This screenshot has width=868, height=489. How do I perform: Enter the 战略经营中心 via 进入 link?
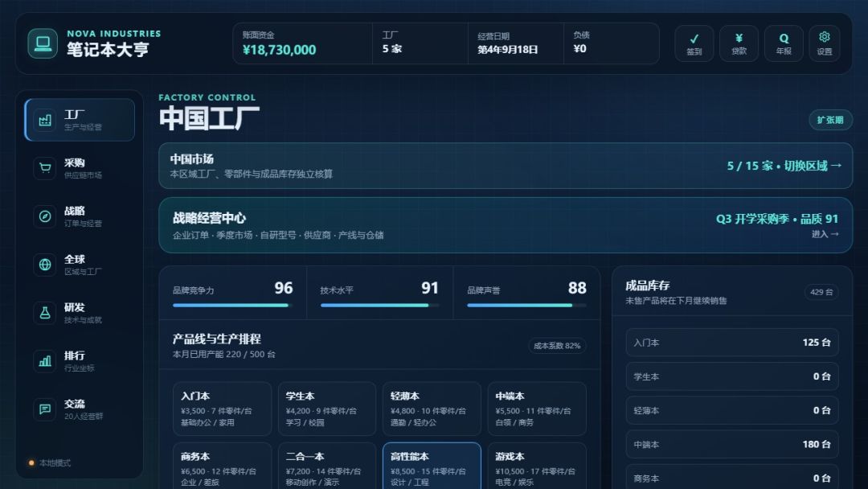click(825, 234)
